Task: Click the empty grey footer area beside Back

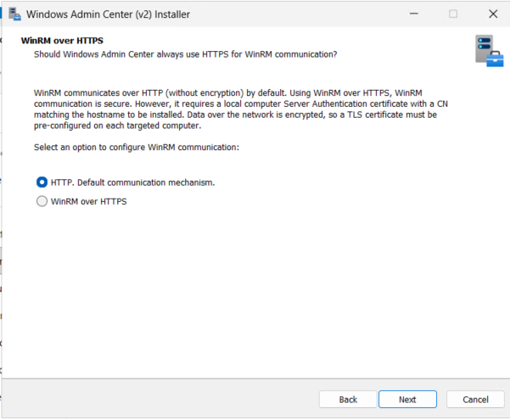Action: point(160,399)
